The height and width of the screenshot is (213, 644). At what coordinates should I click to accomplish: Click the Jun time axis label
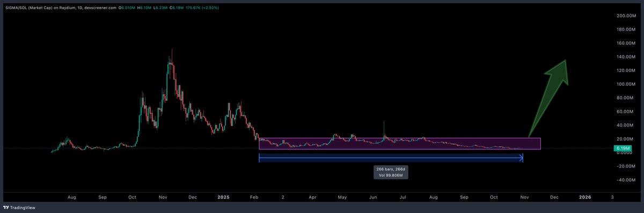pos(374,197)
